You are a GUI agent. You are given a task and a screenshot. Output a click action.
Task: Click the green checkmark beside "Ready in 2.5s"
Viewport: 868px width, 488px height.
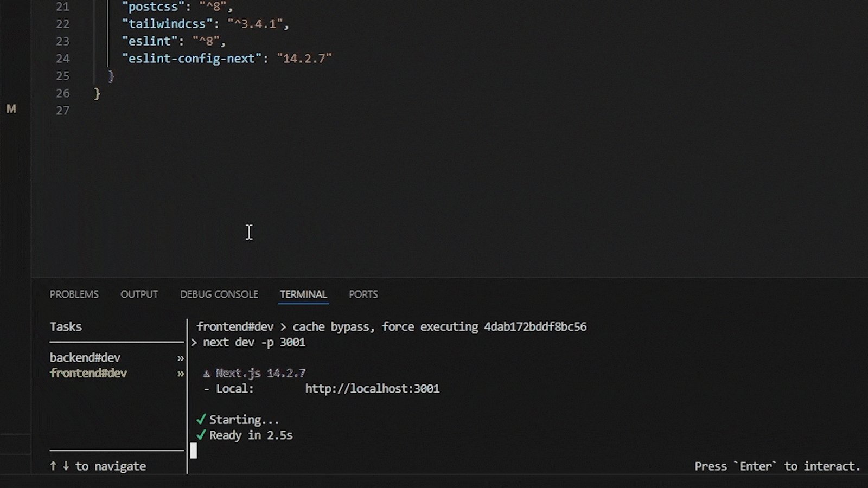point(201,435)
